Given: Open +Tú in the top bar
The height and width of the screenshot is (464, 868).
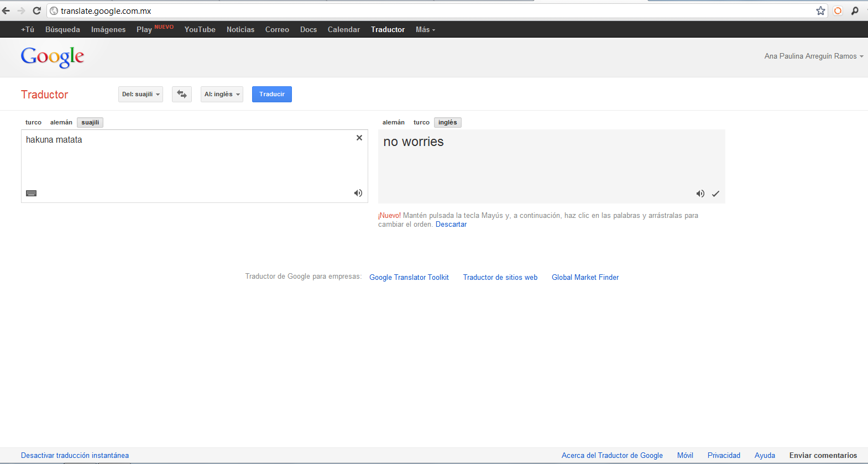Looking at the screenshot, I should pos(28,30).
